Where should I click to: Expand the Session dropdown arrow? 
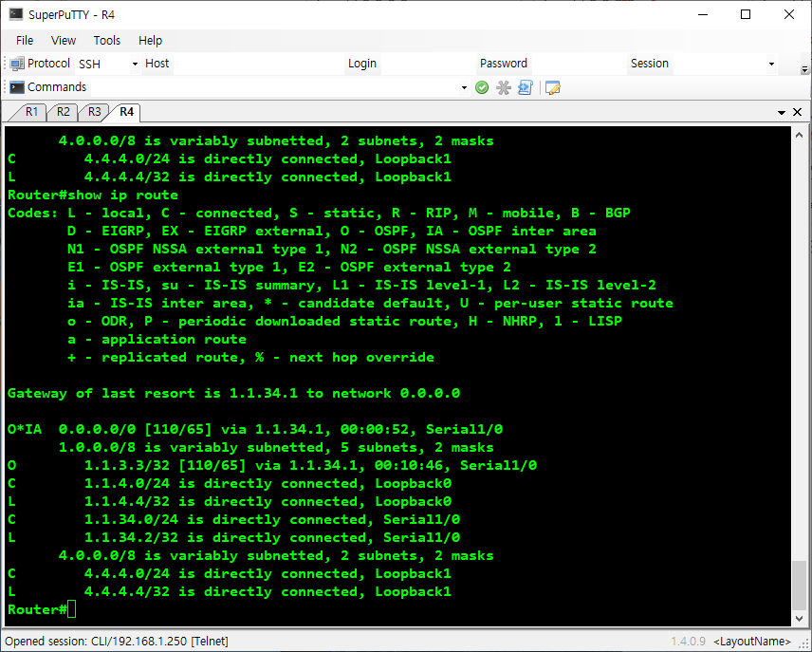(x=771, y=64)
